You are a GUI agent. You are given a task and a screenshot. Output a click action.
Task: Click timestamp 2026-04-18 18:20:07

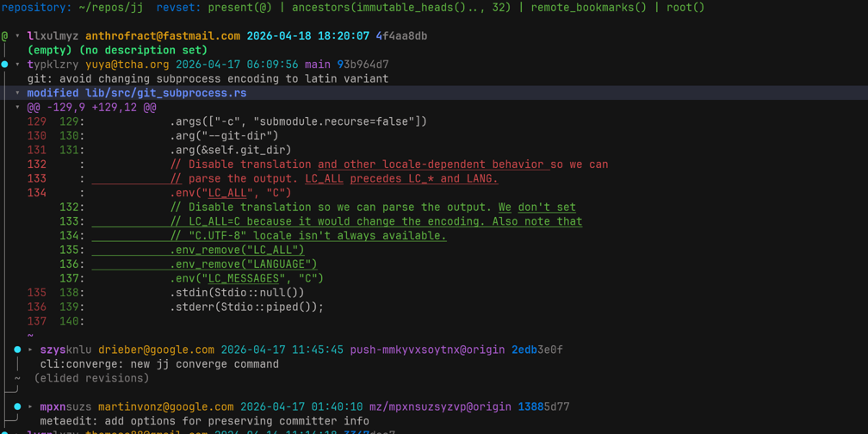point(308,36)
